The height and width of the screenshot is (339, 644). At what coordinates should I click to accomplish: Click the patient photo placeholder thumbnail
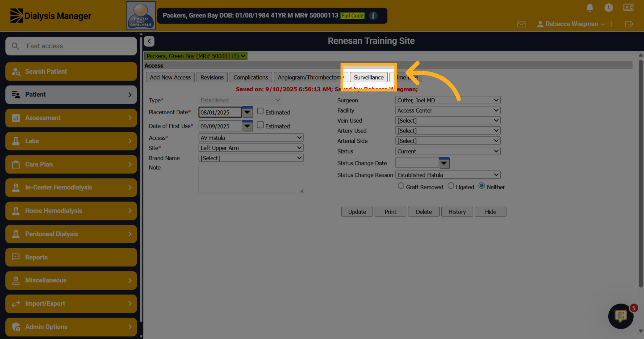[141, 16]
